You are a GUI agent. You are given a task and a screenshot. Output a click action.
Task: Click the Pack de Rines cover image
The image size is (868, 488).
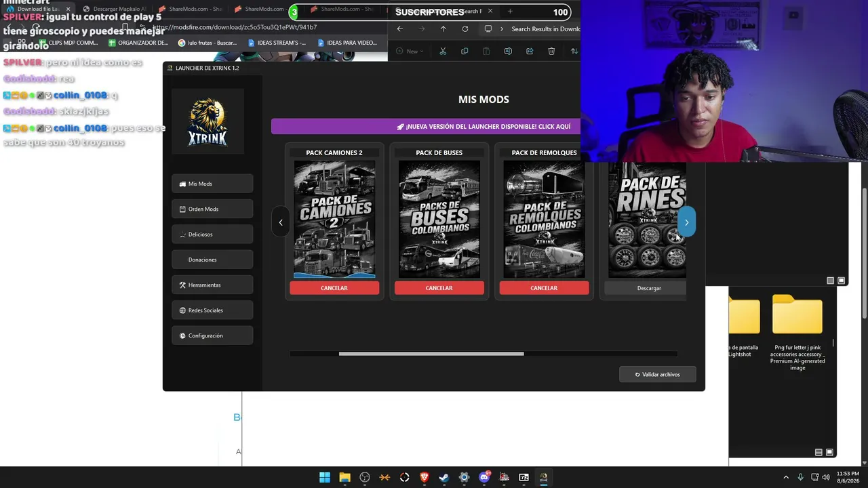[647, 220]
